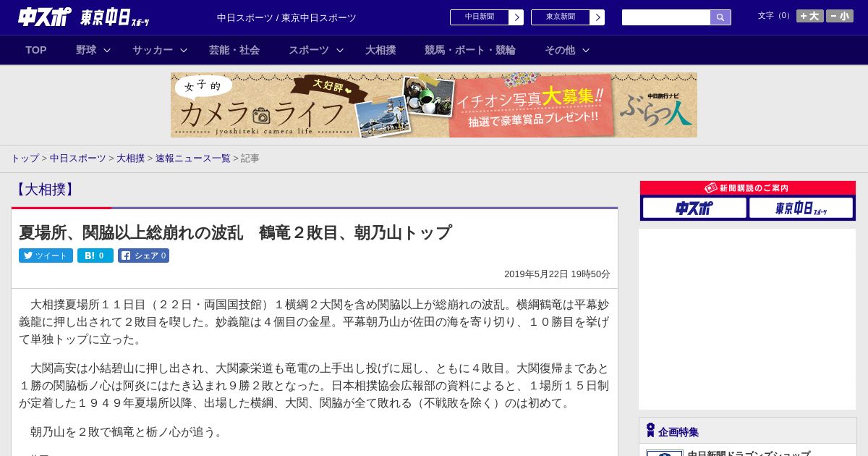Screen dimensions: 868x456
Task: Click 中スポ subscription button in sidebar
Action: pyautogui.click(x=694, y=208)
